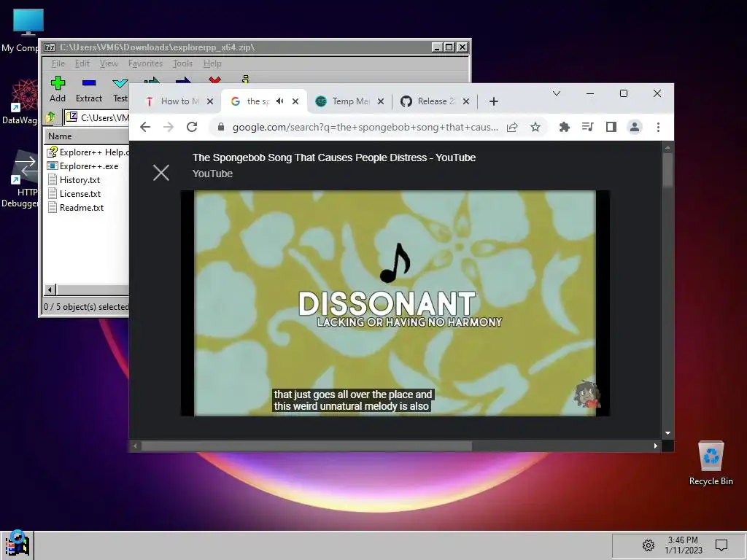Open Chrome profile avatar menu
The image size is (747, 560).
click(635, 127)
